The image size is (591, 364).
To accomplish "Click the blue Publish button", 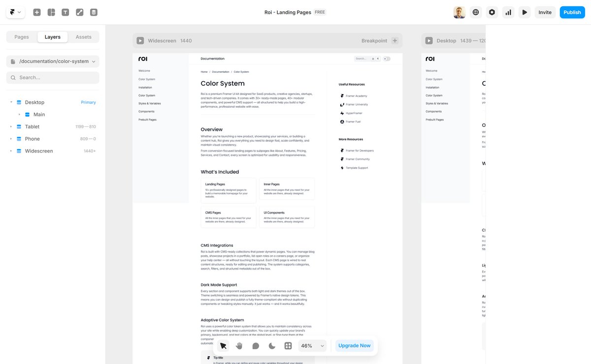I will tap(572, 12).
